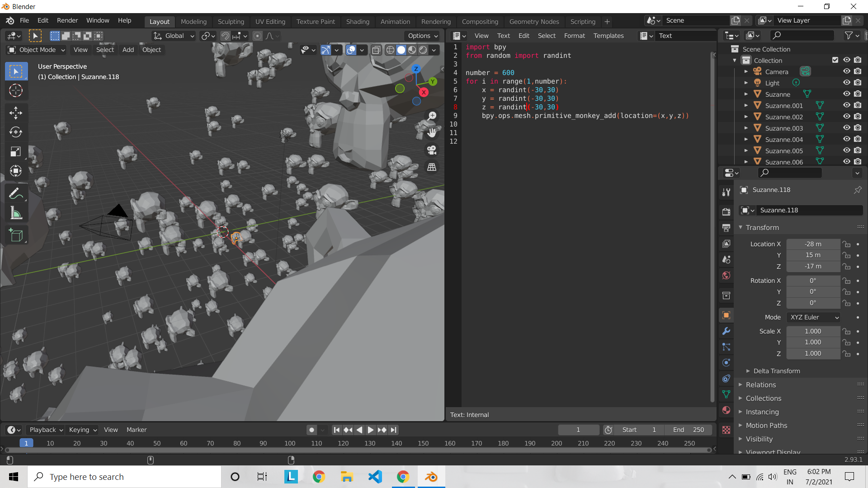Select the Move tool in the viewport toolbar

(x=16, y=113)
